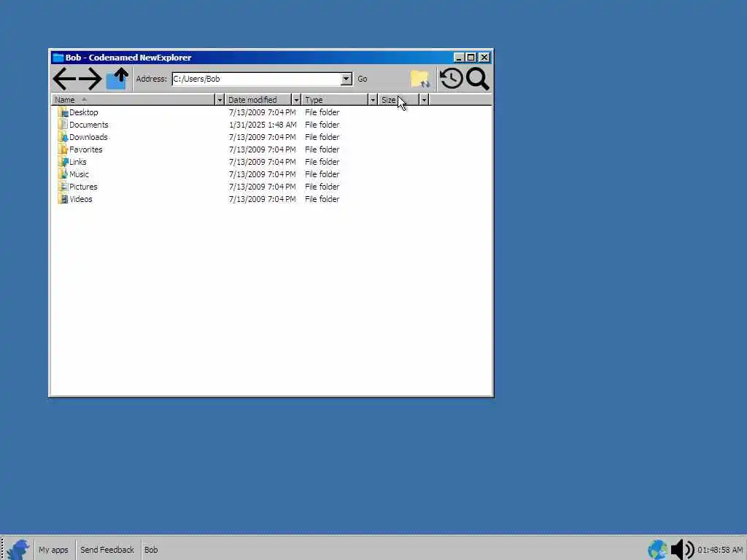
Task: Click Send Feedback in the taskbar
Action: pos(107,550)
